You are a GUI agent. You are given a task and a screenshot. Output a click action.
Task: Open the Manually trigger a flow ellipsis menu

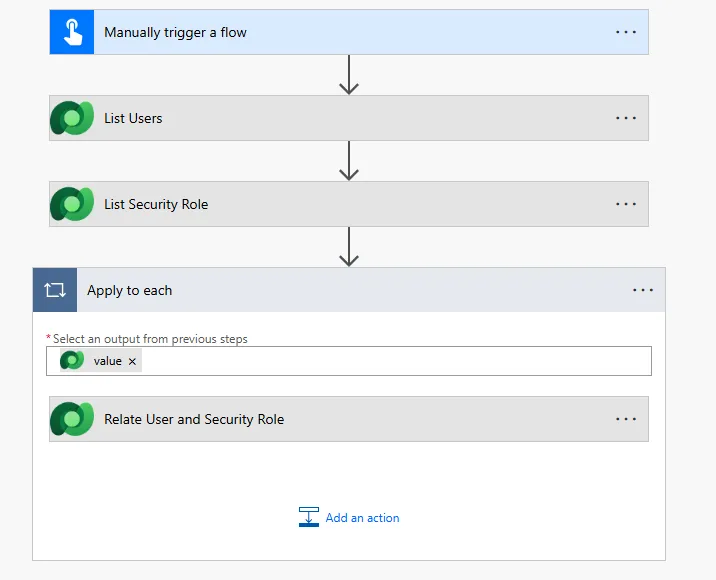point(626,32)
